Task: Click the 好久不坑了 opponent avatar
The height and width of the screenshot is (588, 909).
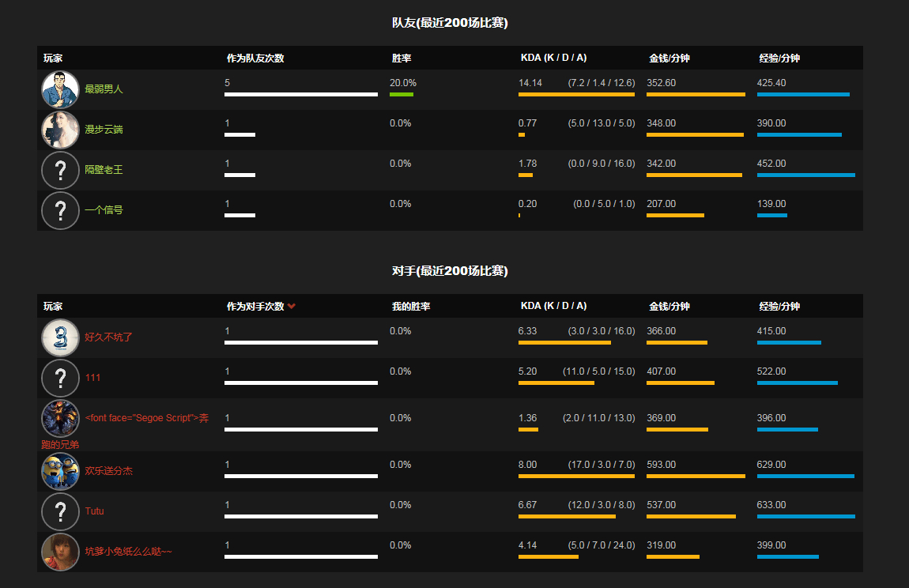Action: (60, 337)
